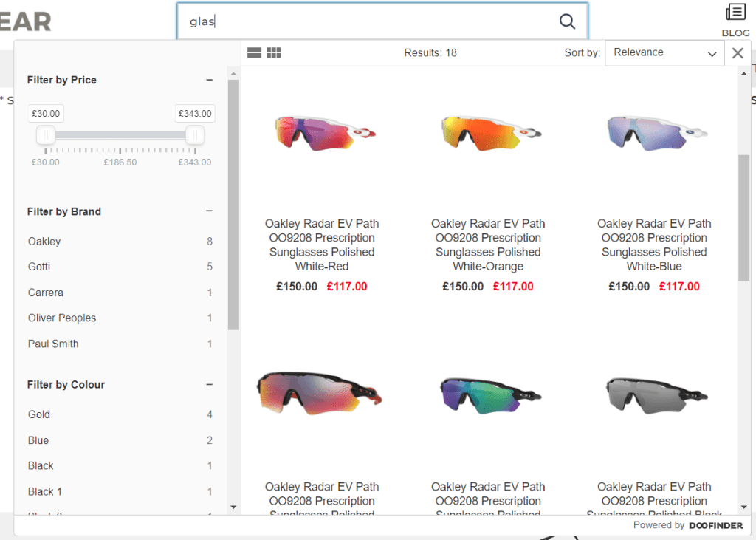756x540 pixels.
Task: Click the orange-lens Oakley sunglasses thumbnail
Action: tap(488, 131)
